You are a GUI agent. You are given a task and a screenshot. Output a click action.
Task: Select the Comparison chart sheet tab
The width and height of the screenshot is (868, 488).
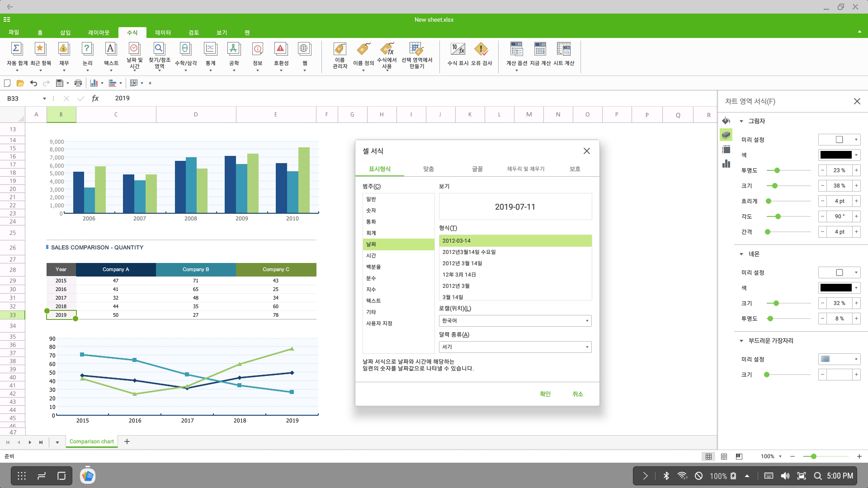pos(92,441)
